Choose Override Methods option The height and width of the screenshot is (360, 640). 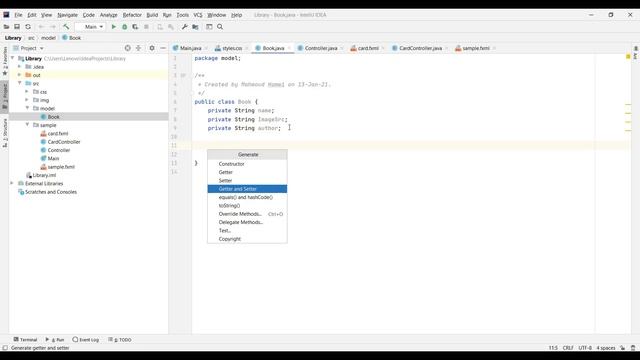point(247,214)
